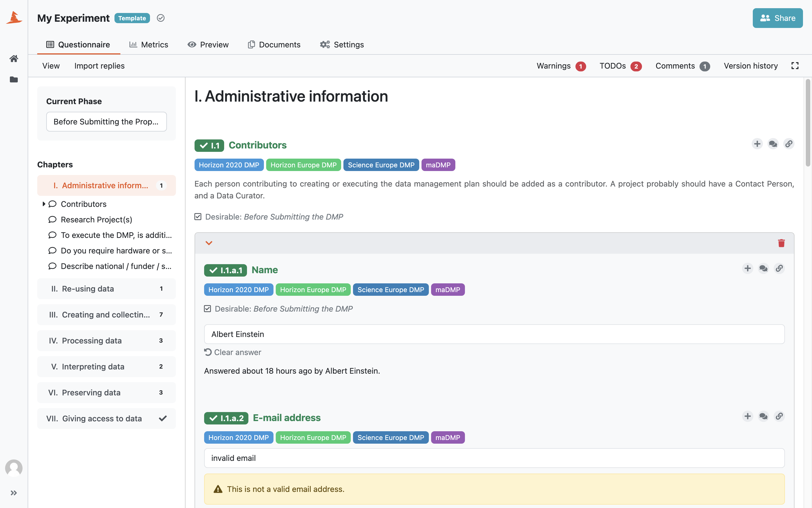Screen dimensions: 812x508
Task: Click the Share button
Action: click(777, 18)
